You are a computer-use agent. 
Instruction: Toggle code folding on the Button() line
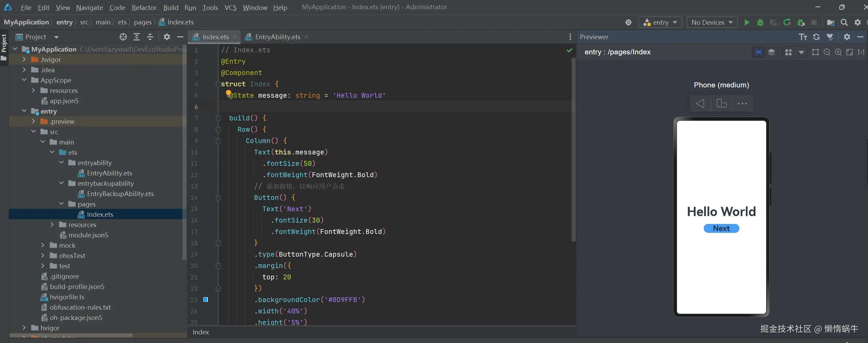point(218,198)
